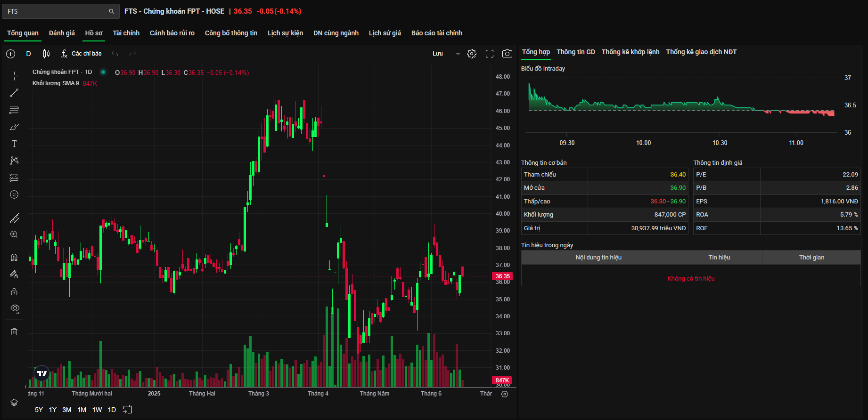Click the Khối lượng SMA 9 indicator legend
The image size is (868, 420).
click(56, 83)
